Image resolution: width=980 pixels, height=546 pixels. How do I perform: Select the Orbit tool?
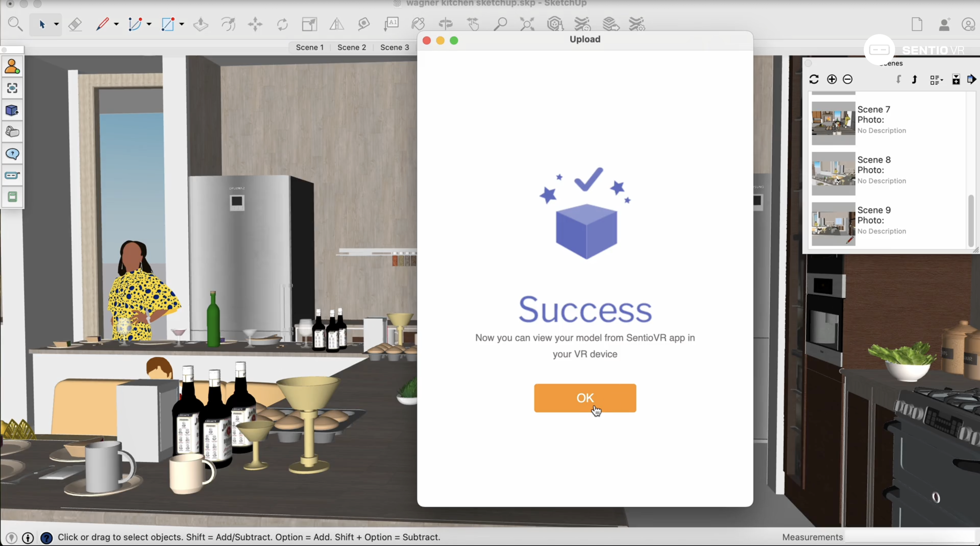[x=445, y=24]
